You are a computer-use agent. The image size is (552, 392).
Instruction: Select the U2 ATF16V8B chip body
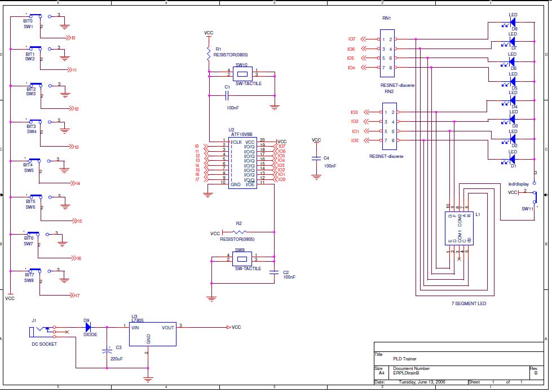click(242, 163)
